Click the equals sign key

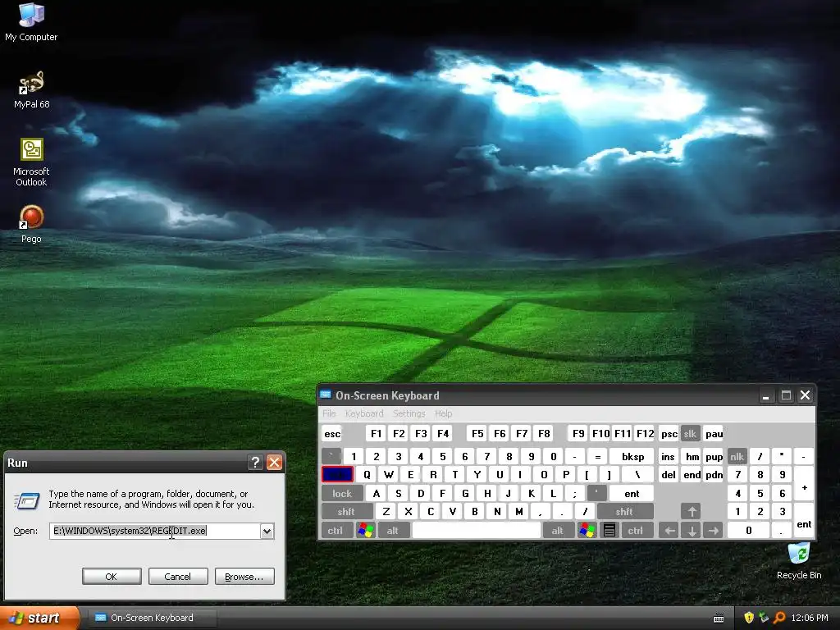pos(597,456)
